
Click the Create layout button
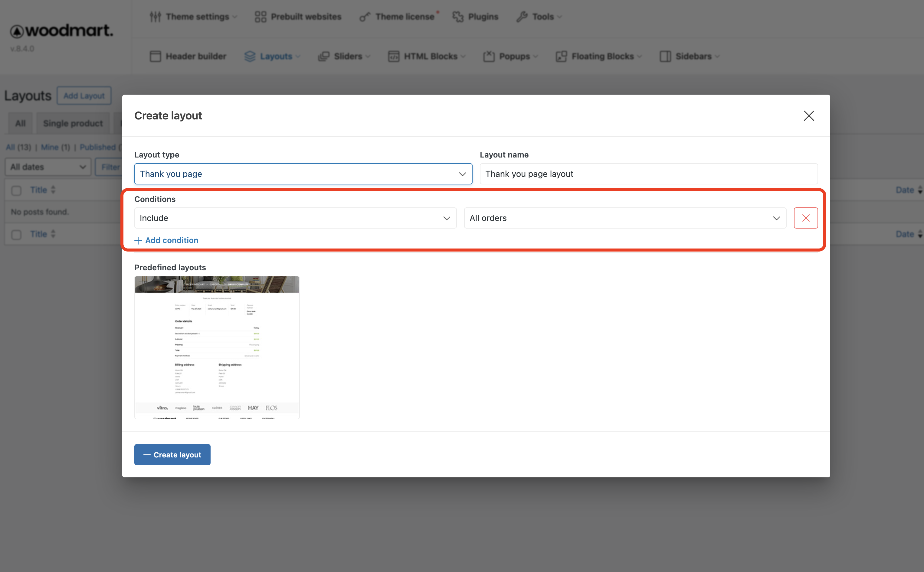coord(172,455)
